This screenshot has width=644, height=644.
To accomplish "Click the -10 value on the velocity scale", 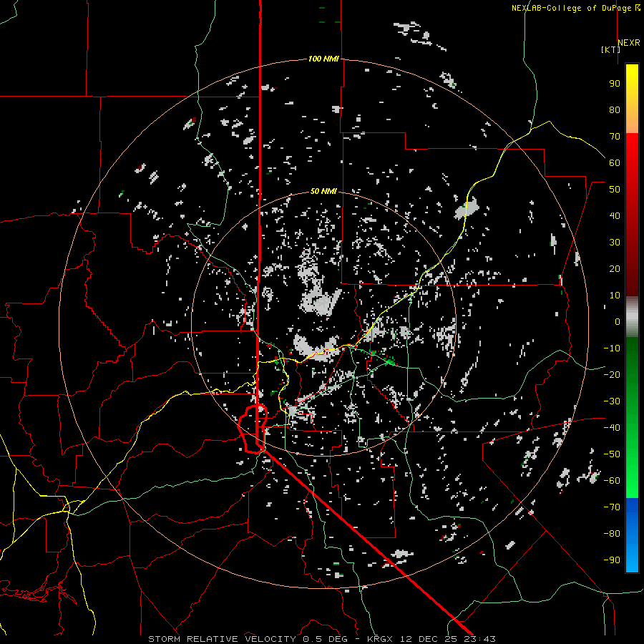I will click(612, 348).
